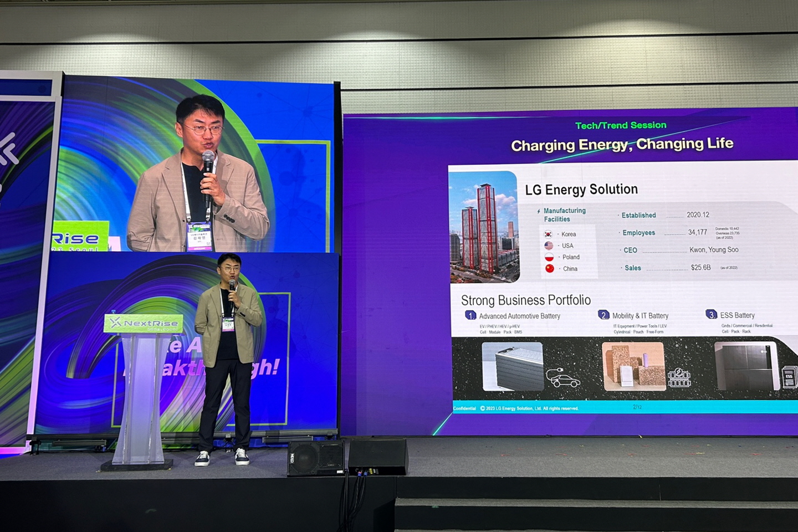Viewport: 798px width, 532px height.
Task: Open the Mobility & IT battery cells image
Action: tap(633, 366)
